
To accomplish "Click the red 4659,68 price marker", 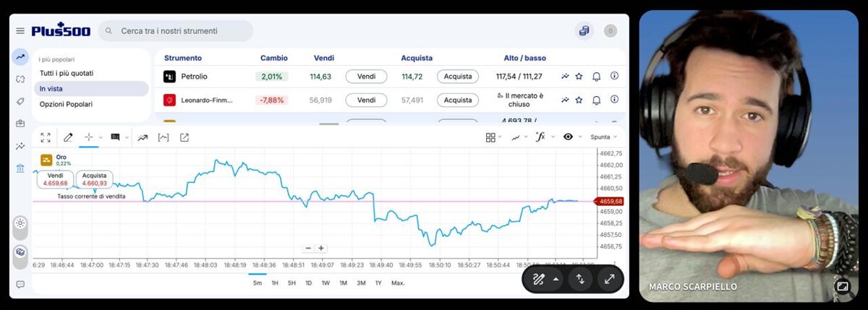I will [609, 202].
